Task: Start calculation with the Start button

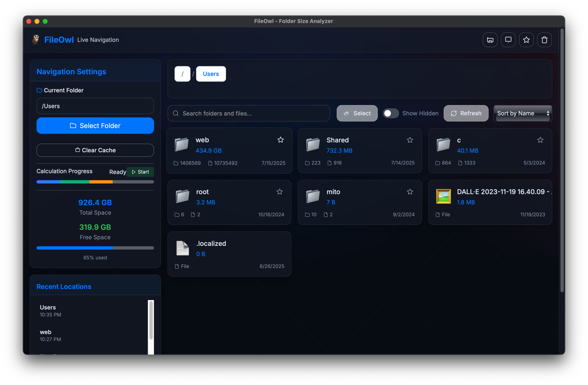Action: point(140,172)
